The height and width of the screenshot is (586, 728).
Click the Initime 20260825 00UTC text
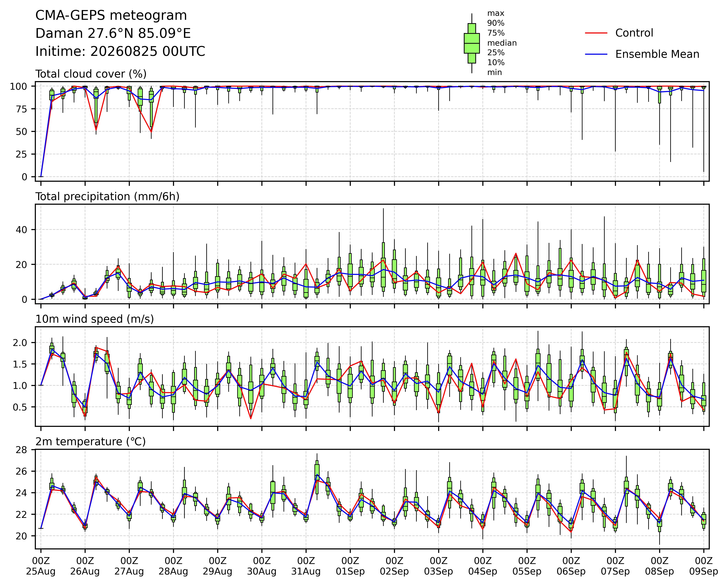pyautogui.click(x=120, y=51)
